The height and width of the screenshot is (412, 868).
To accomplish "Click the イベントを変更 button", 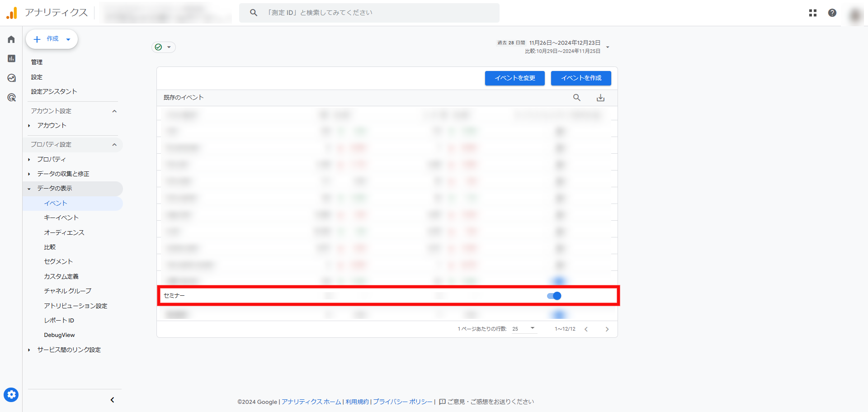I will click(514, 78).
